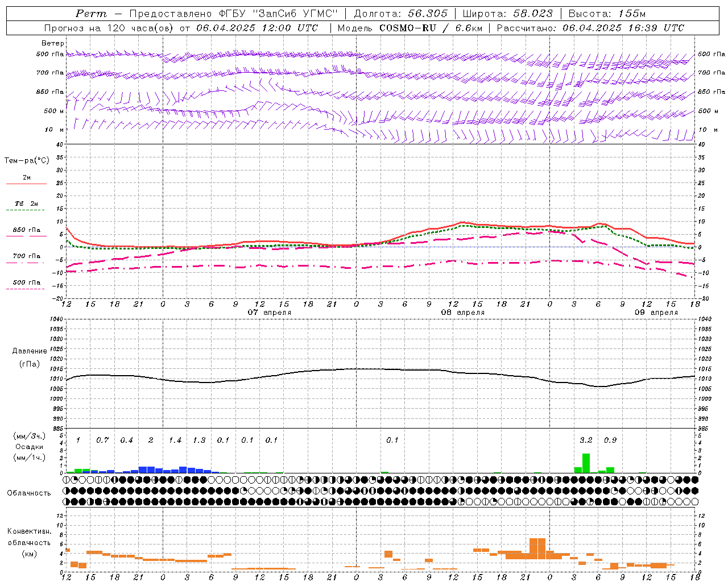Select "Прогноз на 120 часа(ов)" forecast line
This screenshot has width=728, height=582.
click(109, 28)
